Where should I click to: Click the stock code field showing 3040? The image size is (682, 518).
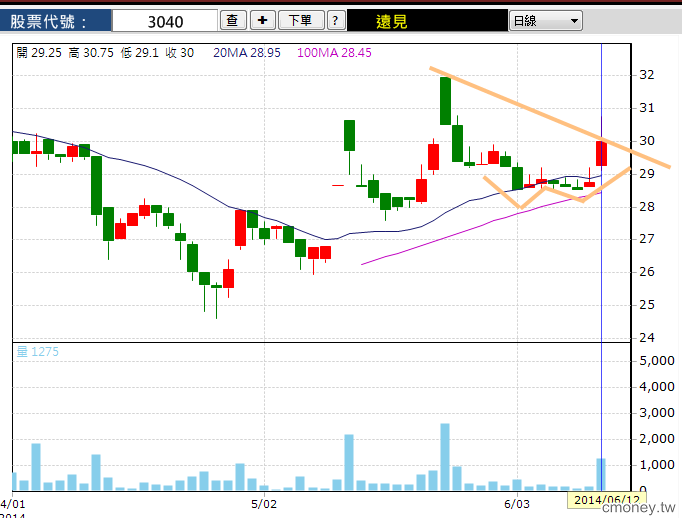point(164,21)
